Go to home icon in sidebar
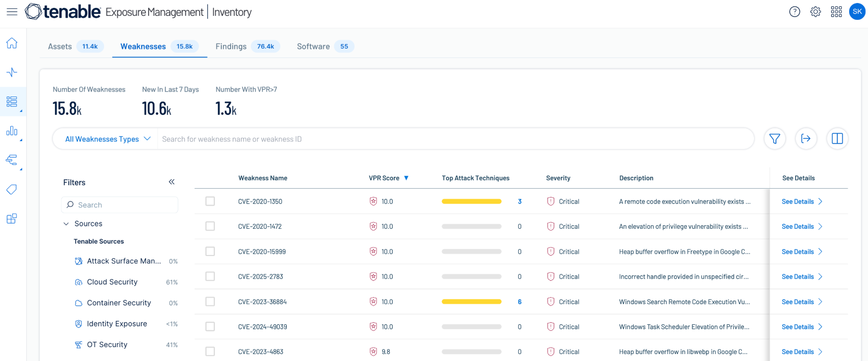The width and height of the screenshot is (868, 361). pos(12,43)
